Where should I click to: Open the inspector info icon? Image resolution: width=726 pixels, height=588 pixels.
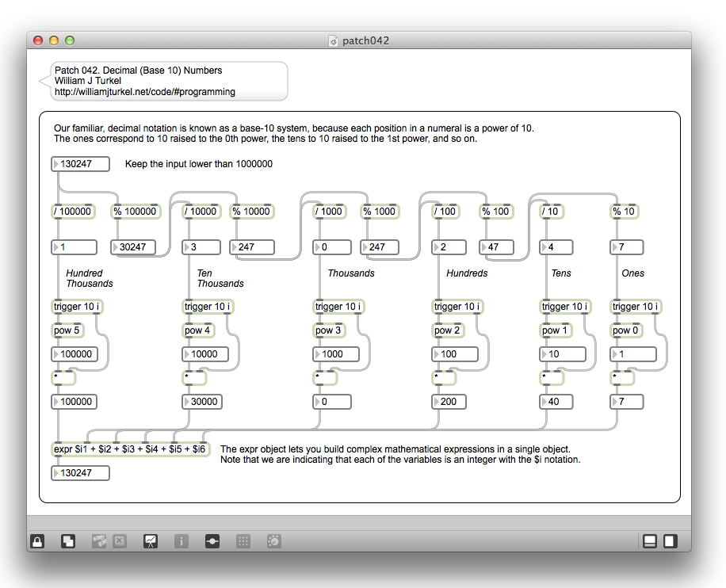181,541
